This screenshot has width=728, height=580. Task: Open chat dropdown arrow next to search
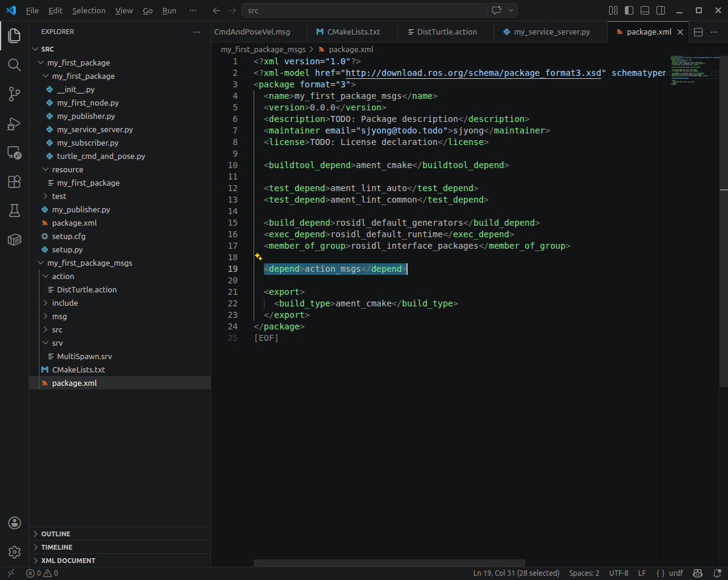pyautogui.click(x=511, y=10)
